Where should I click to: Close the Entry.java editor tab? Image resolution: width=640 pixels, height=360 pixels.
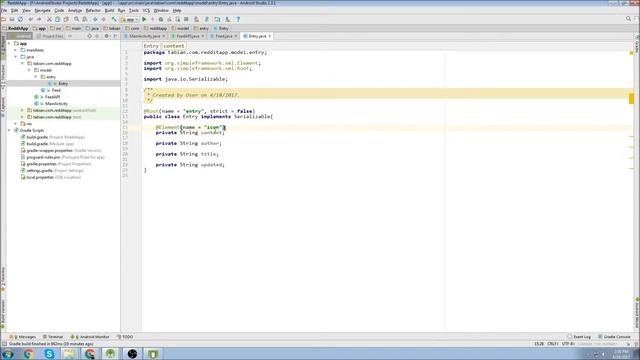(x=270, y=36)
